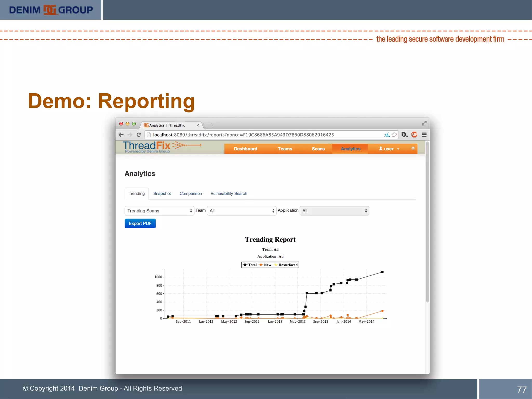
Task: Switch to the Snapshot tab
Action: click(162, 194)
